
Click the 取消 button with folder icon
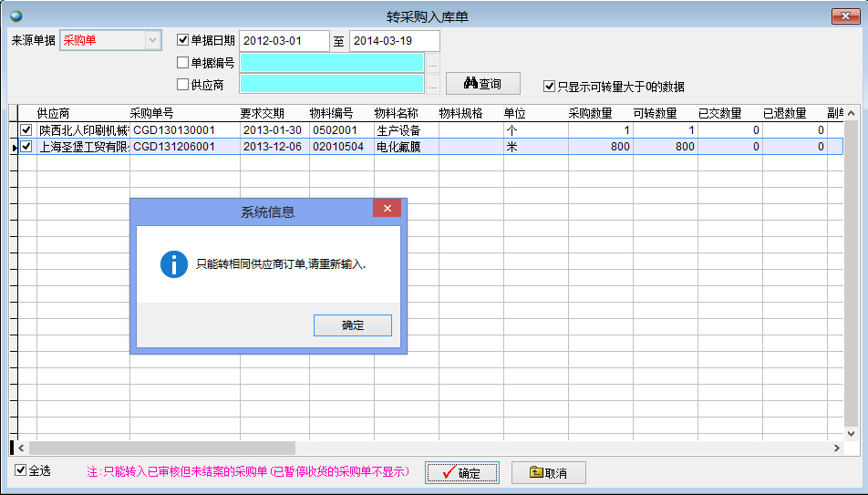[548, 472]
